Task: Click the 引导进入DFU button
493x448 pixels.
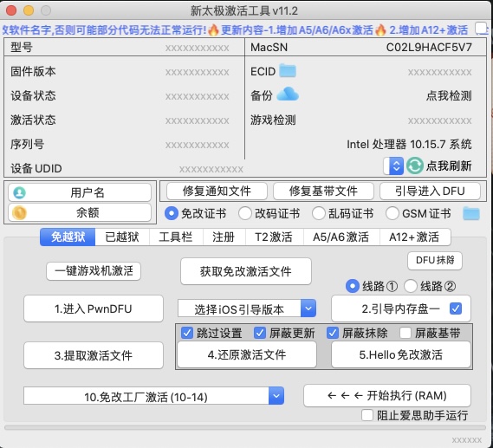Action: pos(430,191)
